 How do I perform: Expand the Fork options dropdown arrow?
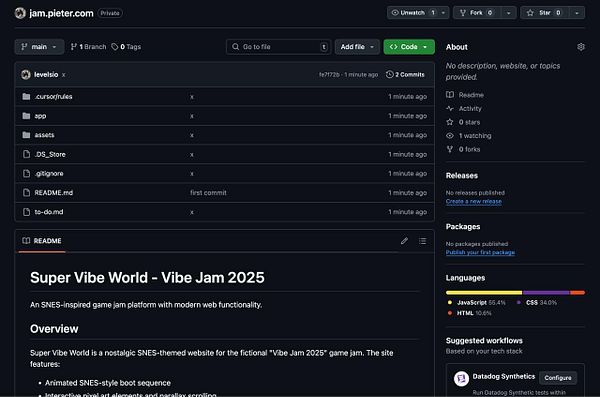[x=509, y=13]
